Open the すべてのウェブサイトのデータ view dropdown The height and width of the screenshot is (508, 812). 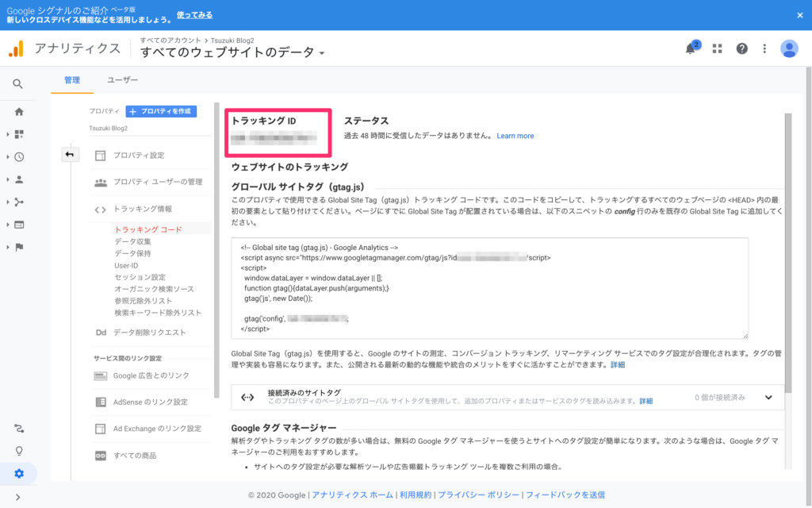click(232, 52)
